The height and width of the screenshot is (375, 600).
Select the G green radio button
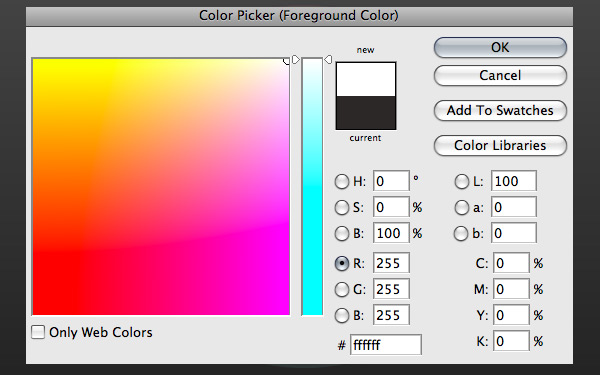(x=342, y=289)
